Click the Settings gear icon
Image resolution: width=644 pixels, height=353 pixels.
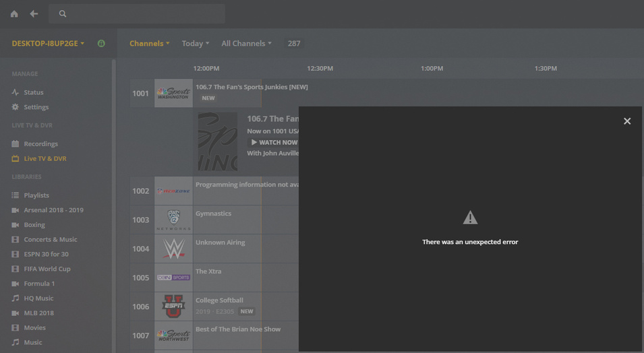pos(16,107)
